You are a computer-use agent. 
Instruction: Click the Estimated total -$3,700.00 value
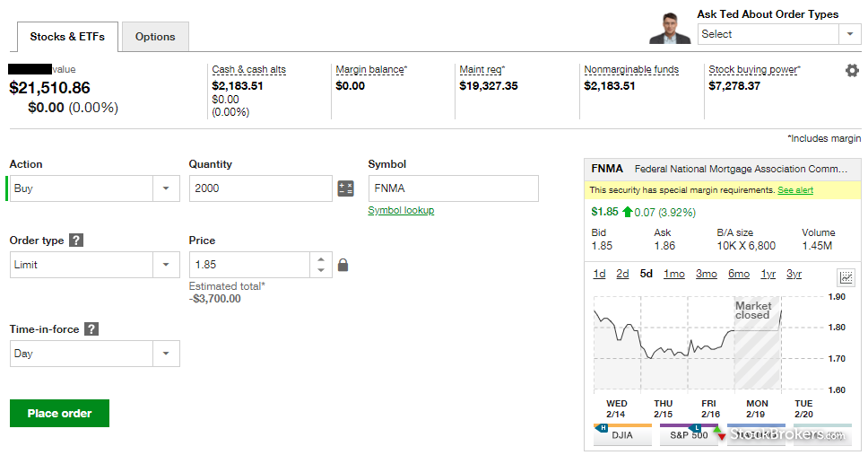point(215,299)
